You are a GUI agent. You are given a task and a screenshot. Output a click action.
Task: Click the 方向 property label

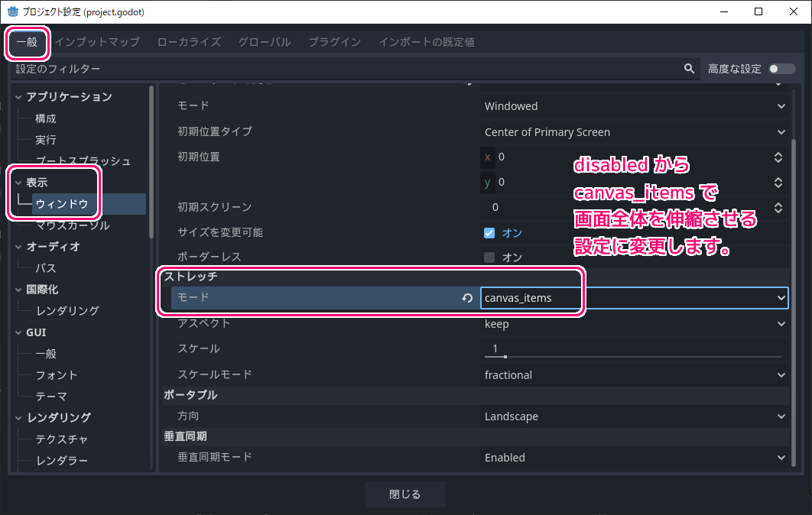[x=188, y=416]
